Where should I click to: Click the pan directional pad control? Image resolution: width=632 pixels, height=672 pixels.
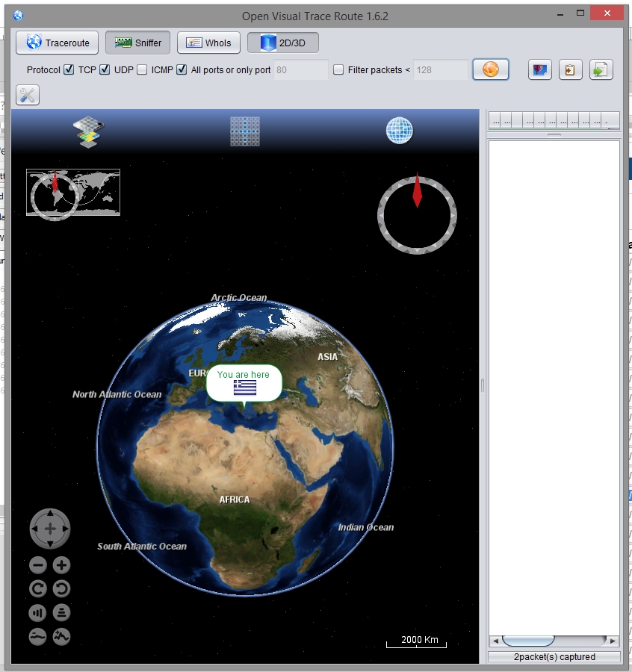(50, 529)
